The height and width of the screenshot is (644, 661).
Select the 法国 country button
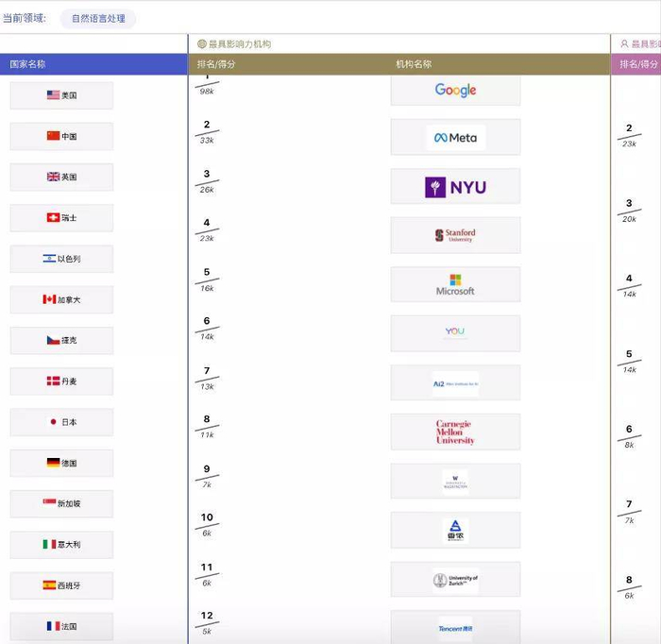[x=61, y=626]
